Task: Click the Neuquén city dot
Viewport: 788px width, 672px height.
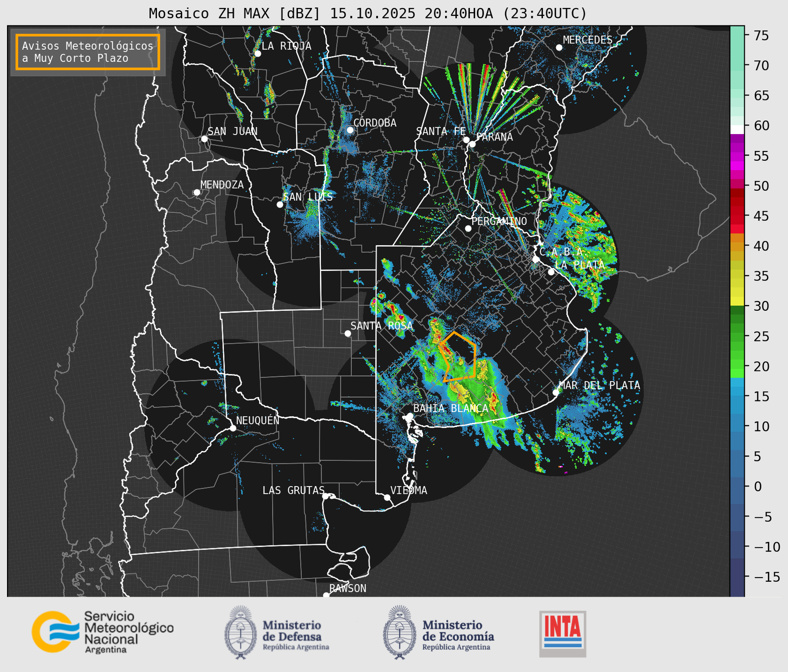Action: tap(233, 428)
